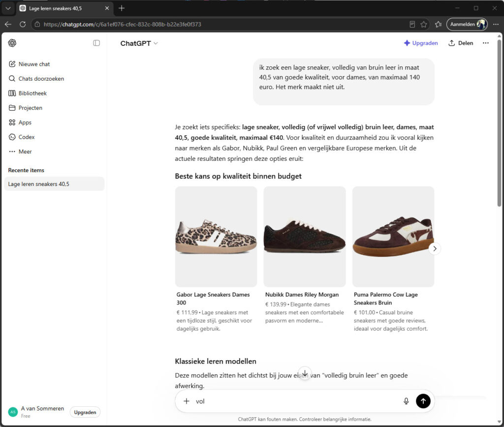Viewport: 504px width, 427px height.
Task: Click the € 101,00 price text
Action: tap(365, 312)
